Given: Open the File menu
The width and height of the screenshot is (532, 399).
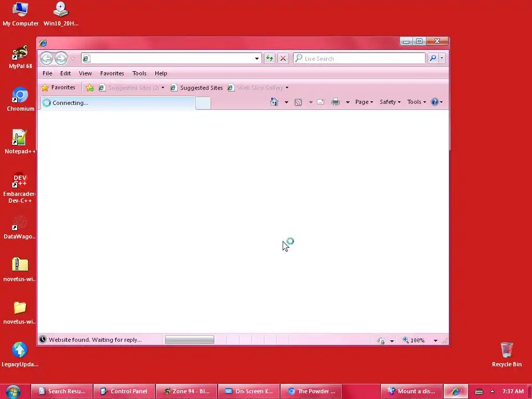Looking at the screenshot, I should pos(47,73).
